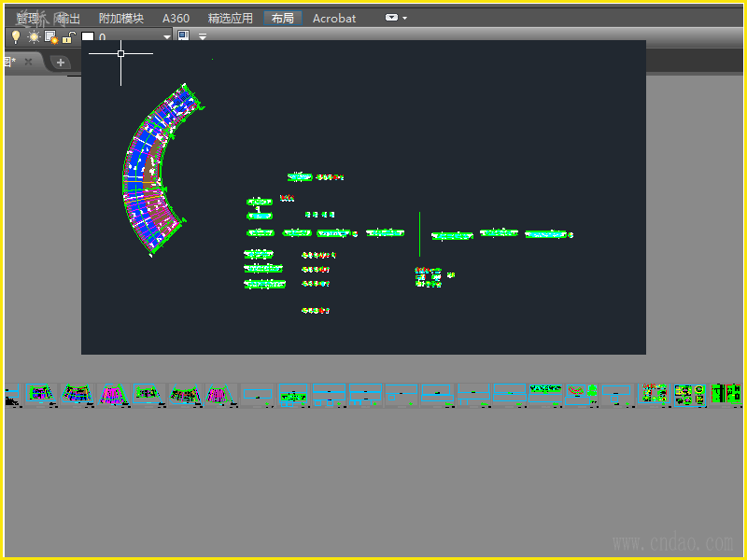Click the red arc drawing thumbnail
The height and width of the screenshot is (560, 747).
pos(582,393)
